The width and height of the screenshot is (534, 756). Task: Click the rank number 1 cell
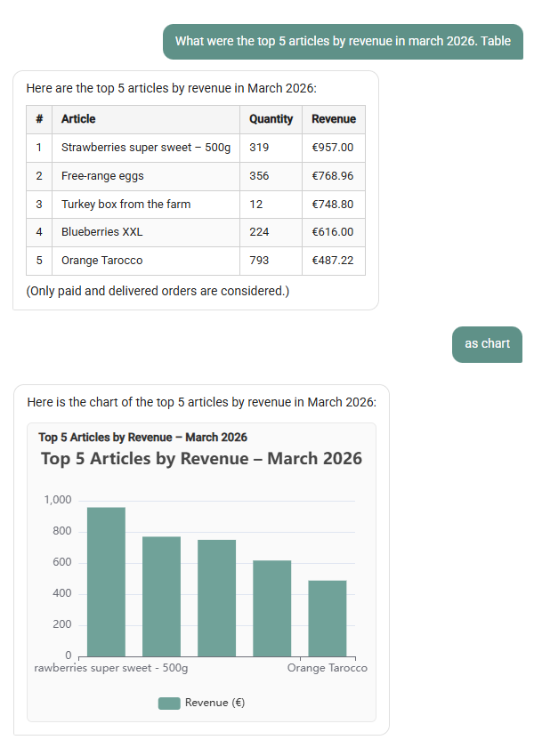click(x=39, y=148)
